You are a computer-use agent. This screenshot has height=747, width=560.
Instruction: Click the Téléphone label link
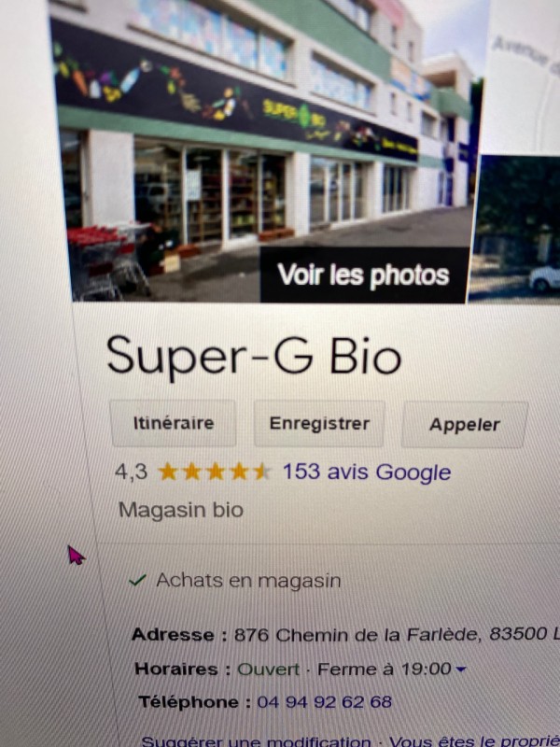(x=195, y=702)
